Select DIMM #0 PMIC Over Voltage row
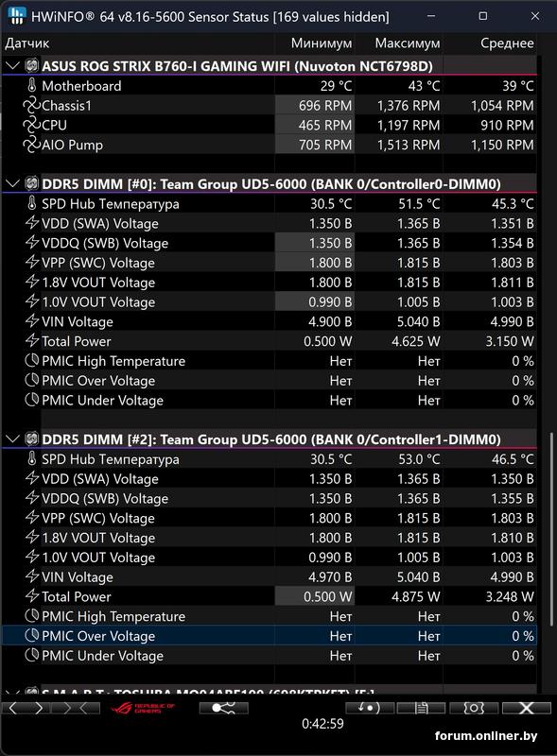557x756 pixels. click(x=270, y=381)
